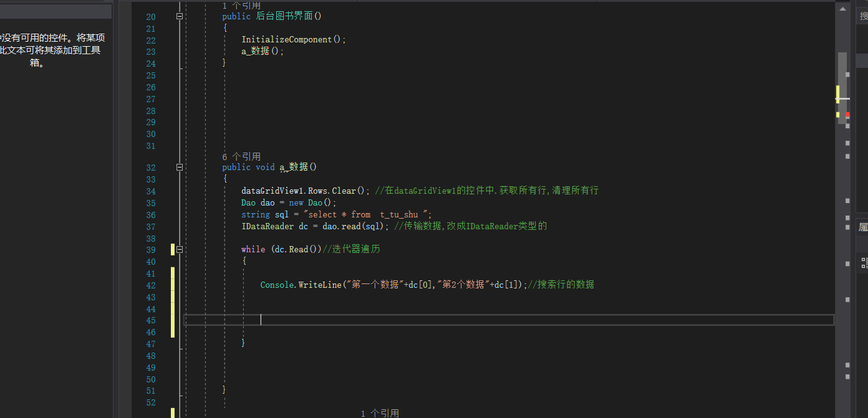Click the Toolbox panel header on the left
Image resolution: width=868 pixels, height=418 pixels.
click(x=56, y=11)
